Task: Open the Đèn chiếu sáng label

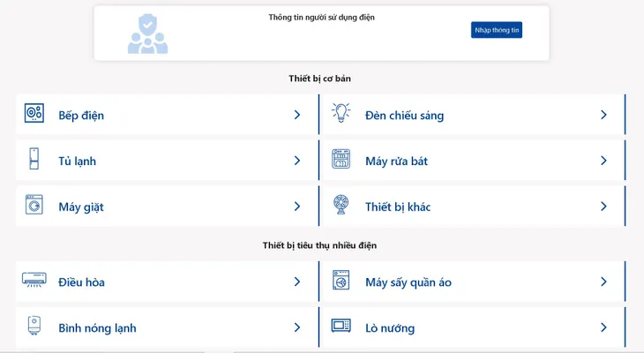Action: pos(405,116)
